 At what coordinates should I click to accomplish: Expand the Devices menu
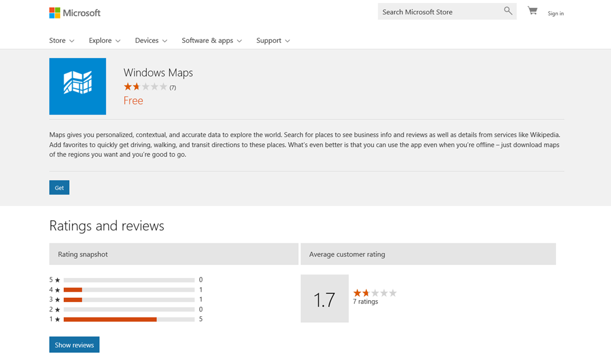pyautogui.click(x=151, y=41)
